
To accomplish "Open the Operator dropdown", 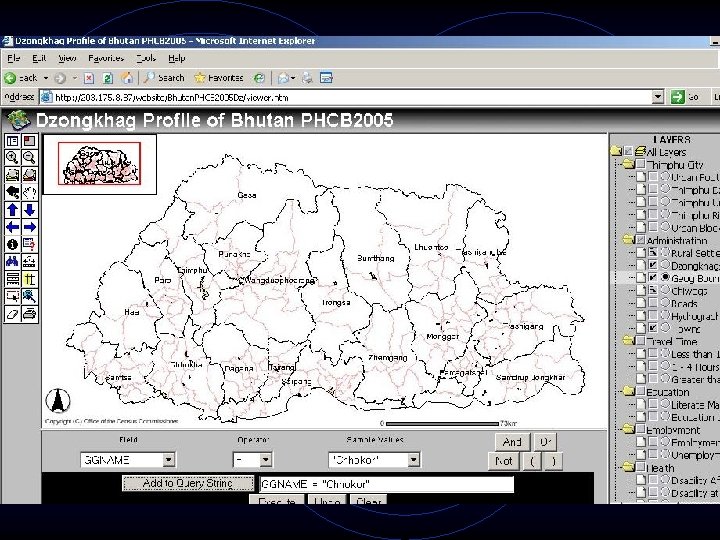I will pyautogui.click(x=266, y=460).
